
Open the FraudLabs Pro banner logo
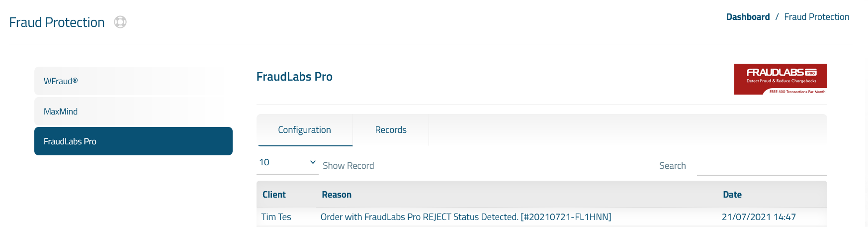point(781,79)
